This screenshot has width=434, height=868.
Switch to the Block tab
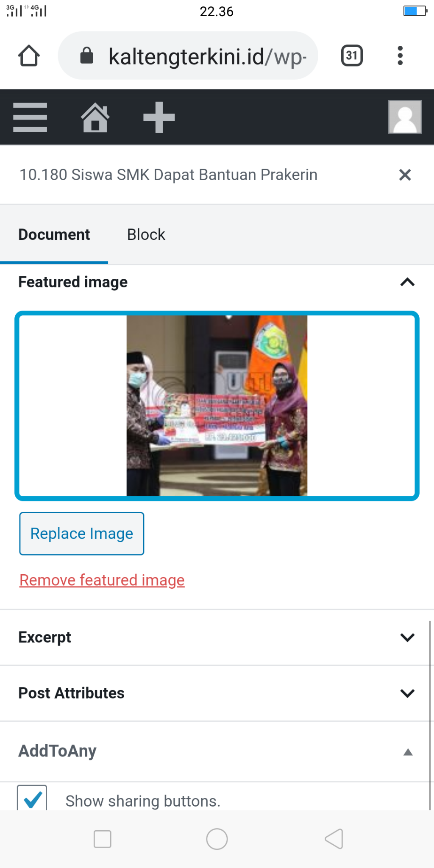[x=146, y=234]
